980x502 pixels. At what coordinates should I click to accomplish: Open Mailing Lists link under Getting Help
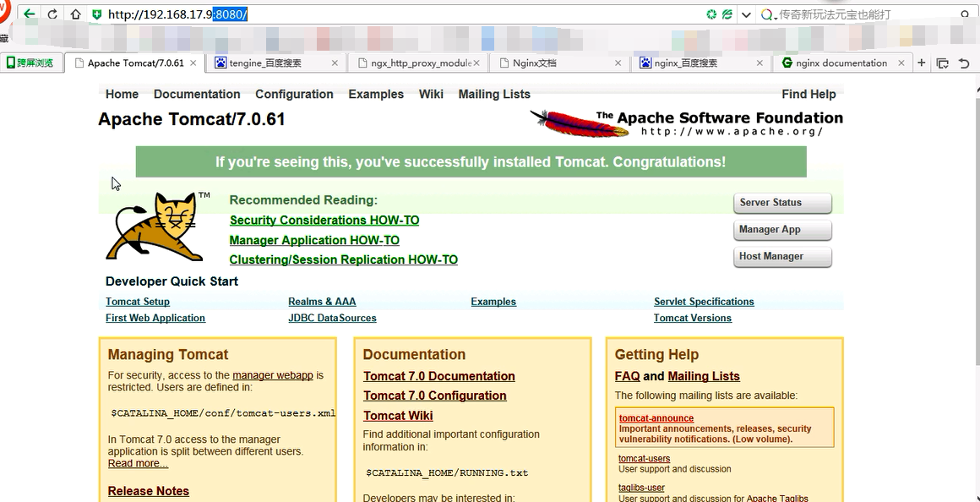point(704,376)
